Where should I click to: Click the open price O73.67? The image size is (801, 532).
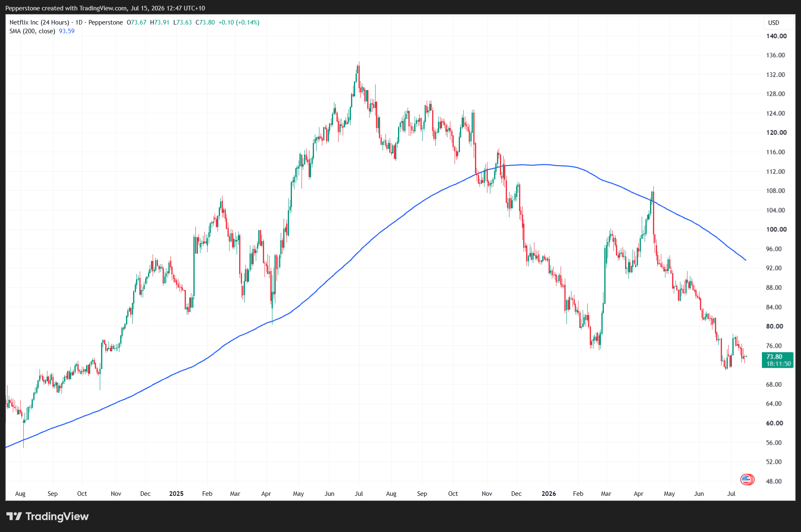click(136, 22)
